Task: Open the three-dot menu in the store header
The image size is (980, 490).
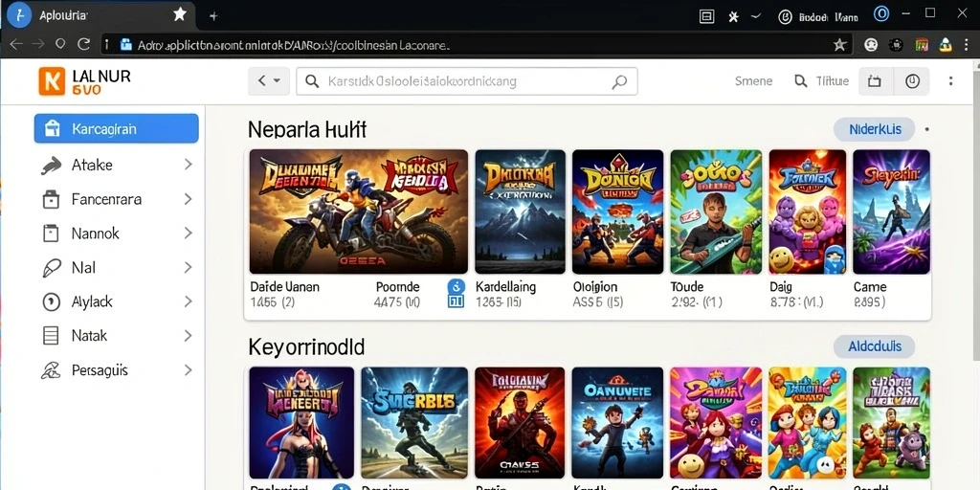Action: point(950,81)
